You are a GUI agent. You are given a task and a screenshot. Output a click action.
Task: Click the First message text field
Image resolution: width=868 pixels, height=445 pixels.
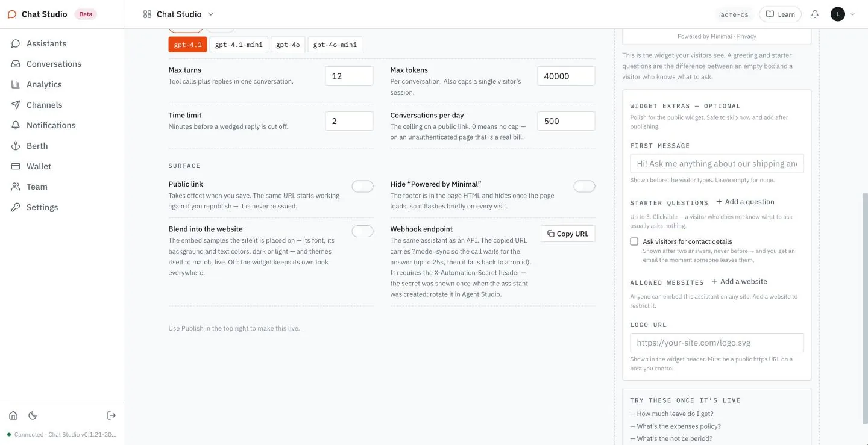point(717,164)
